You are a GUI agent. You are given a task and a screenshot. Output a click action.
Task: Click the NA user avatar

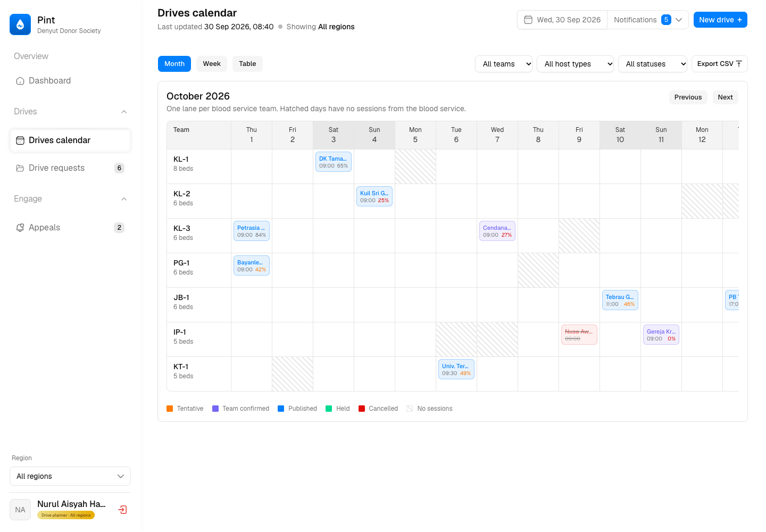pyautogui.click(x=20, y=510)
